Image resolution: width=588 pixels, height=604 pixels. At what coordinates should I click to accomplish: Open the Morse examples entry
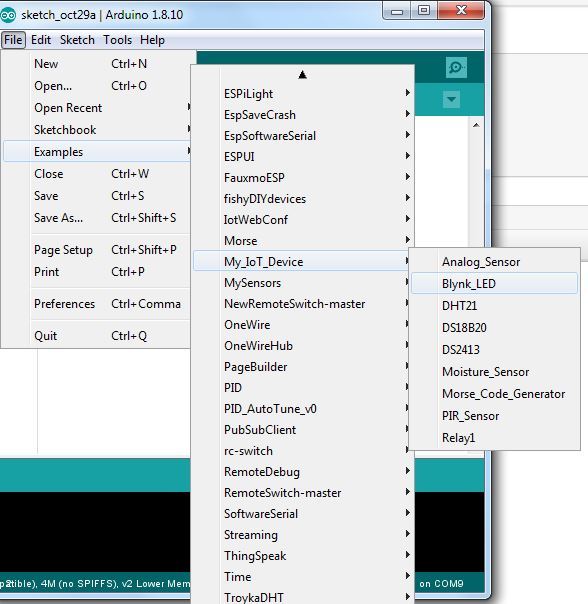tap(302, 241)
